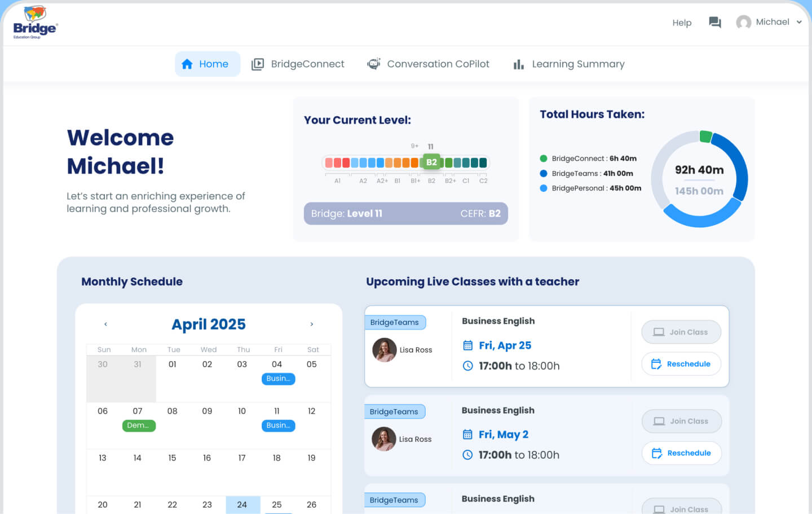Open the chat messages icon
Screen dimensions: 812x514
715,23
